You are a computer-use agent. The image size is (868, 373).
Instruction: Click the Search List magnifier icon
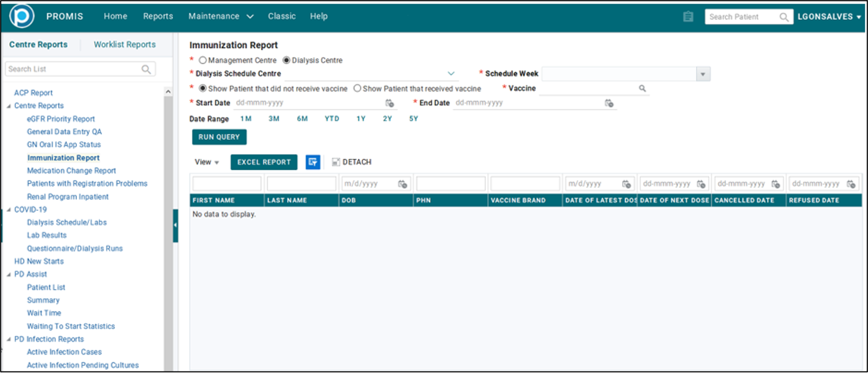[146, 69]
